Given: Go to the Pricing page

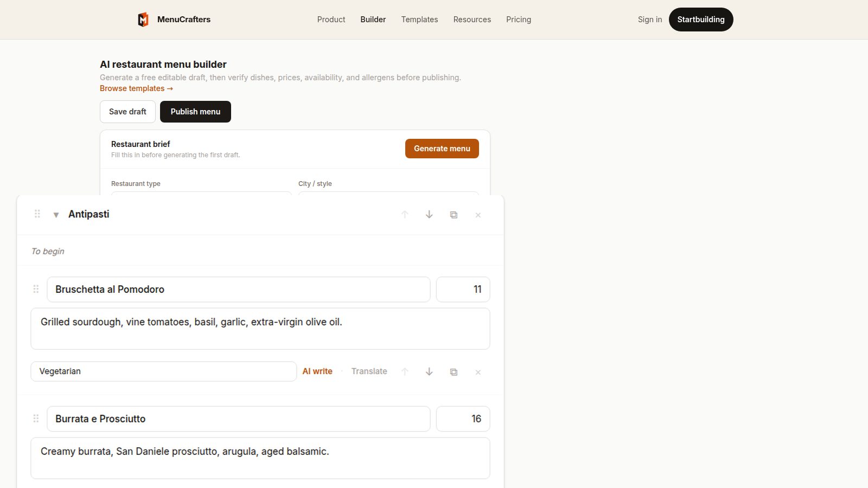Looking at the screenshot, I should 519,20.
